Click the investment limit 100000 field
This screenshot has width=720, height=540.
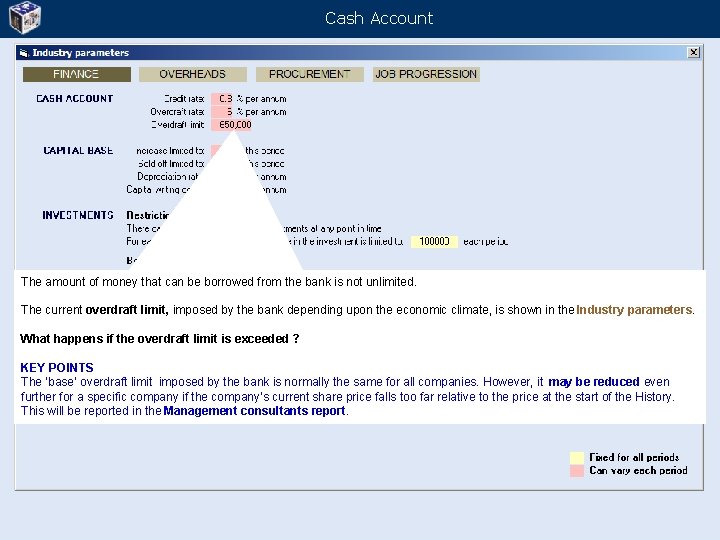coord(434,242)
